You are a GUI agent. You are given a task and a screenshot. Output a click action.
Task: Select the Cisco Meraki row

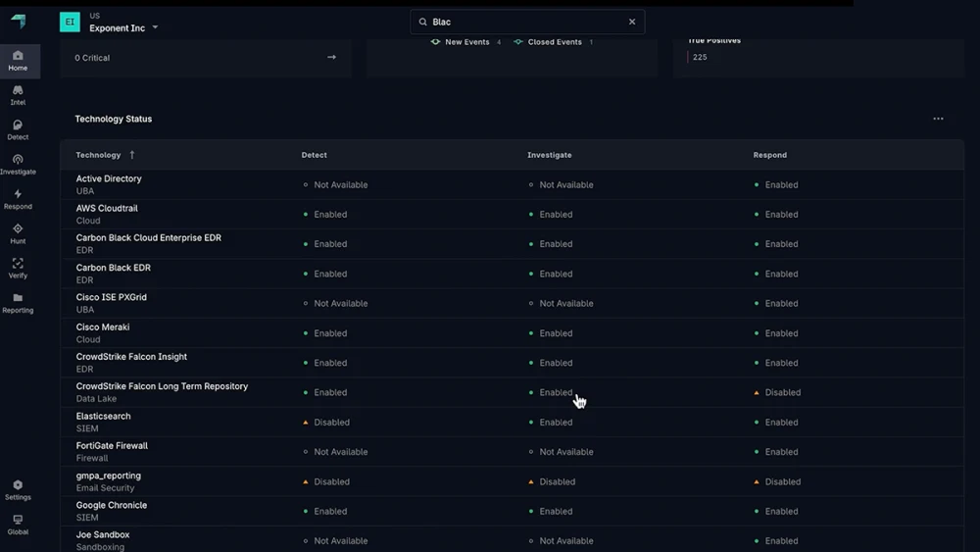[x=512, y=333]
